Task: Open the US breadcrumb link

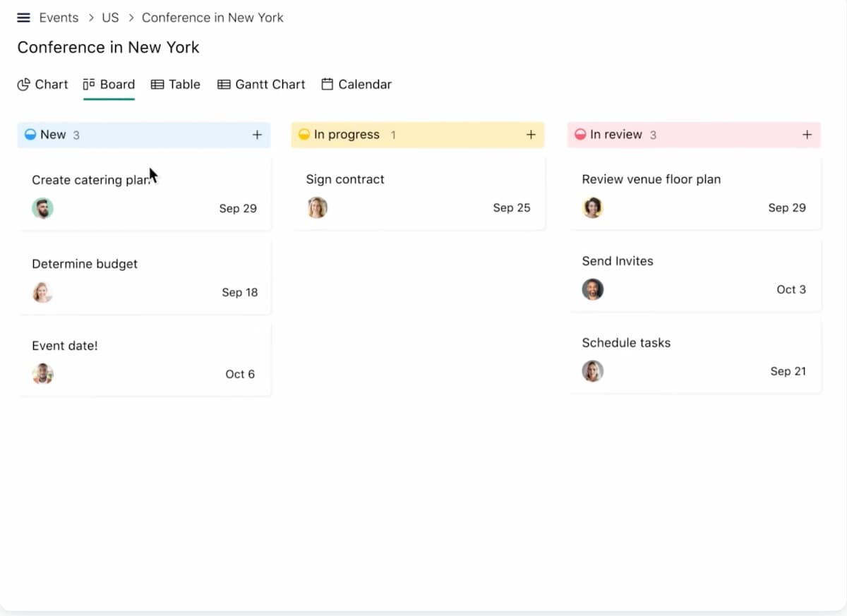Action: (x=110, y=17)
